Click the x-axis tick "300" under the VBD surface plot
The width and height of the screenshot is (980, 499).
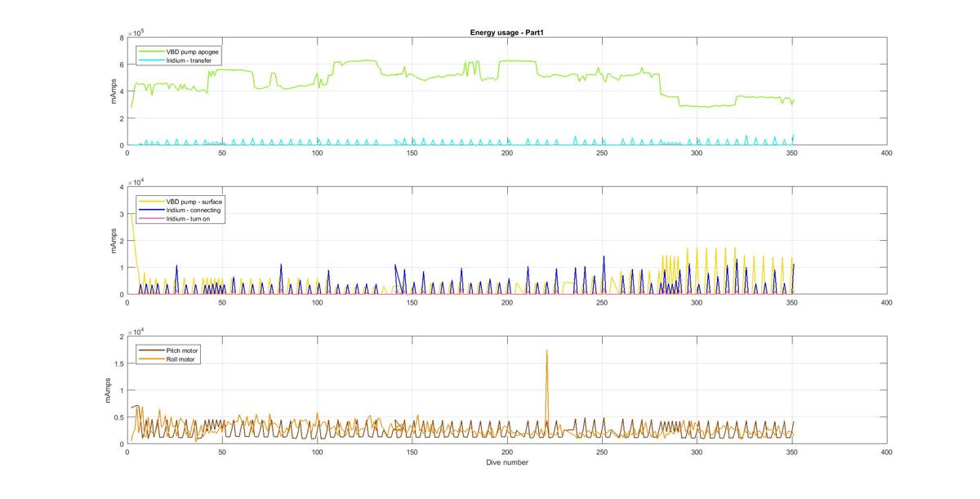click(697, 302)
